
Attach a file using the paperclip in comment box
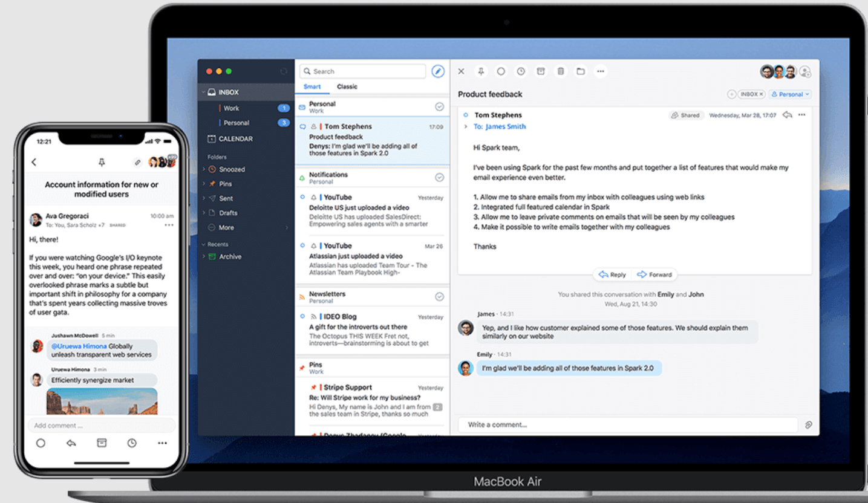(x=808, y=425)
